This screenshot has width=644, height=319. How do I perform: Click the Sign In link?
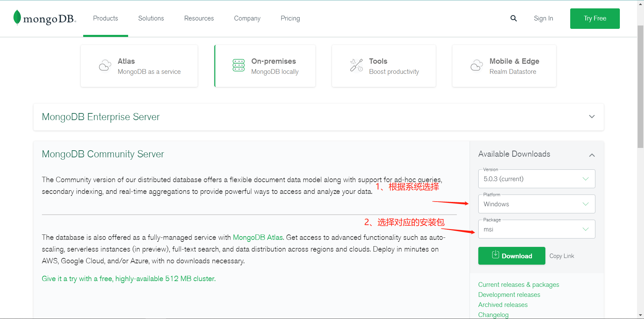click(x=543, y=18)
